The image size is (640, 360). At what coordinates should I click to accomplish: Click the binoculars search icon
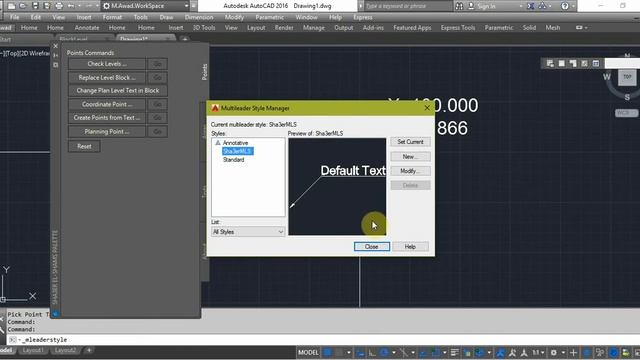pyautogui.click(x=459, y=6)
